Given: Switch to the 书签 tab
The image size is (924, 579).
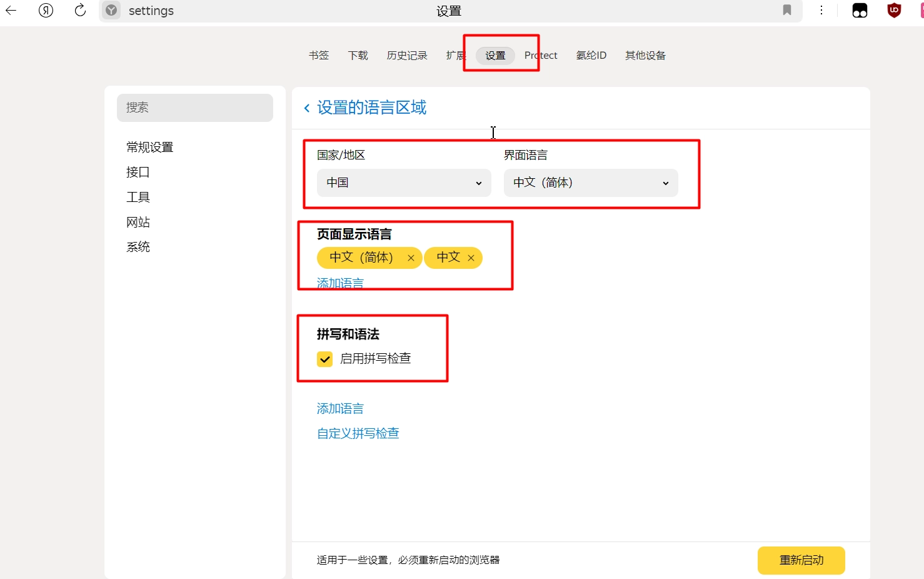Looking at the screenshot, I should point(319,56).
